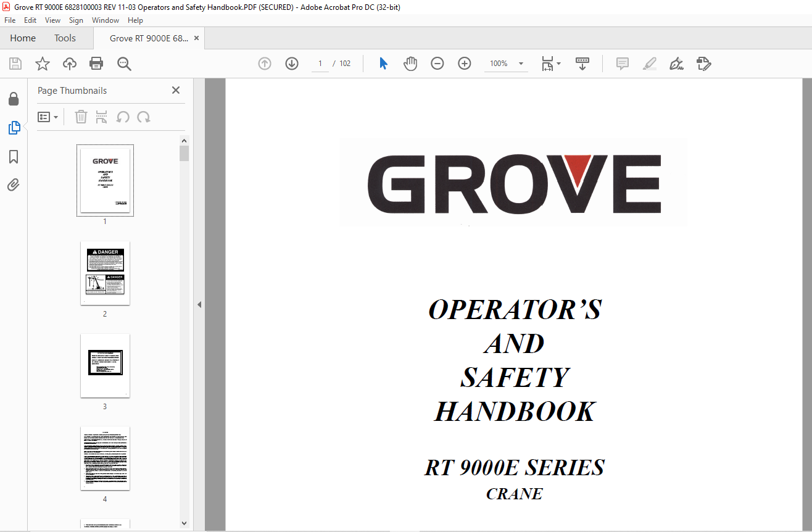
Task: Expand the page display options arrow
Action: (558, 64)
